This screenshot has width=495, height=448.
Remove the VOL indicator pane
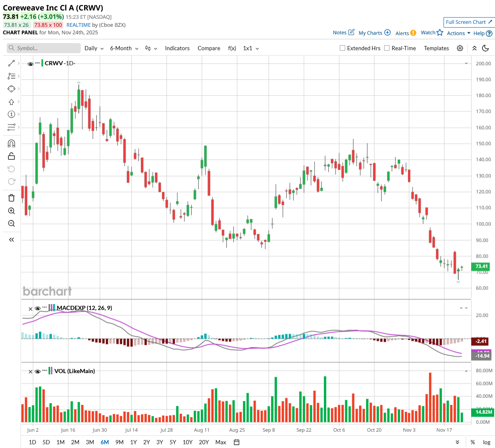tap(30, 372)
